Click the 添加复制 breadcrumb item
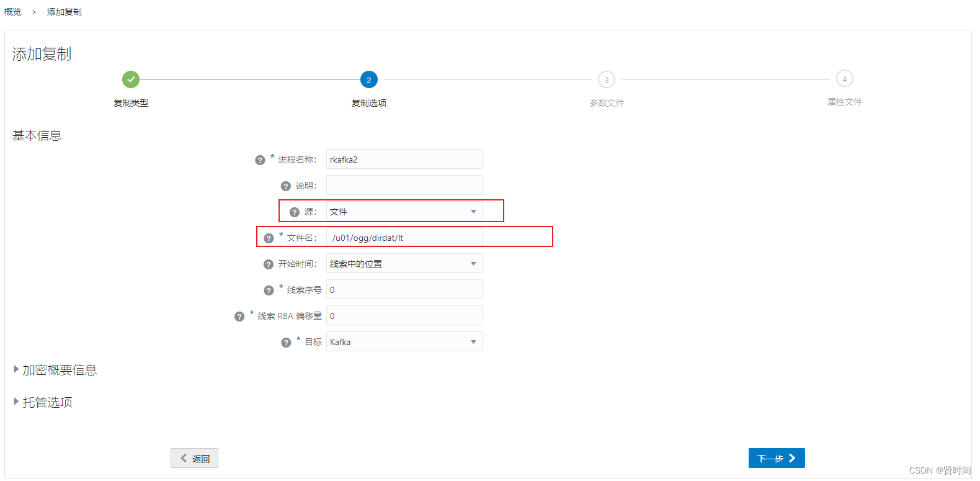This screenshot has height=481, width=980. 64,12
